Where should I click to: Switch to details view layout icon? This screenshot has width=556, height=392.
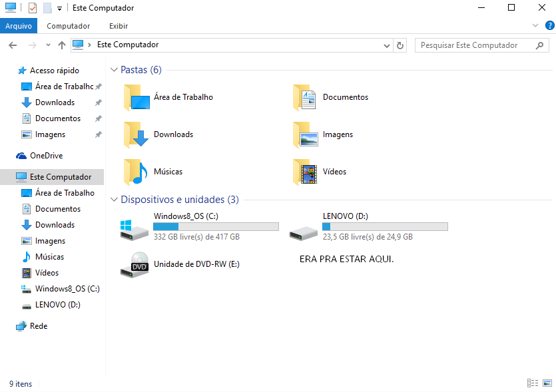click(x=532, y=383)
